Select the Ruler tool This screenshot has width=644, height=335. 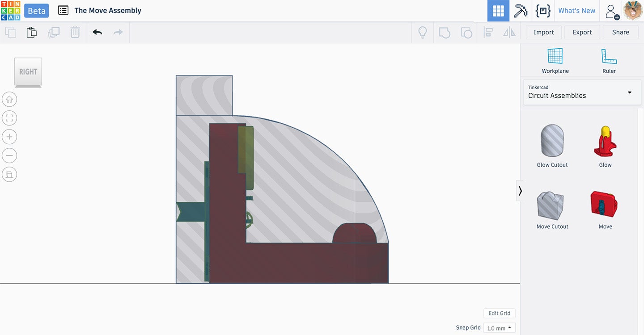click(x=609, y=61)
